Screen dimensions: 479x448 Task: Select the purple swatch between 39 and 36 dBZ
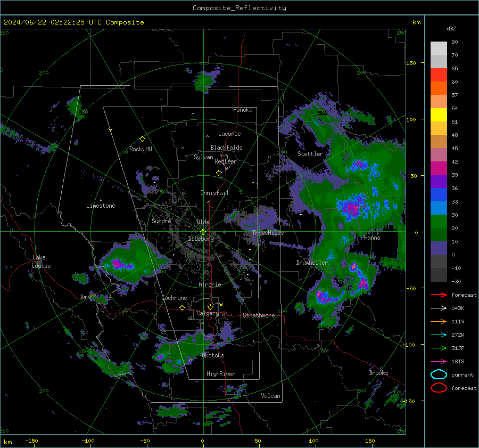(x=439, y=182)
